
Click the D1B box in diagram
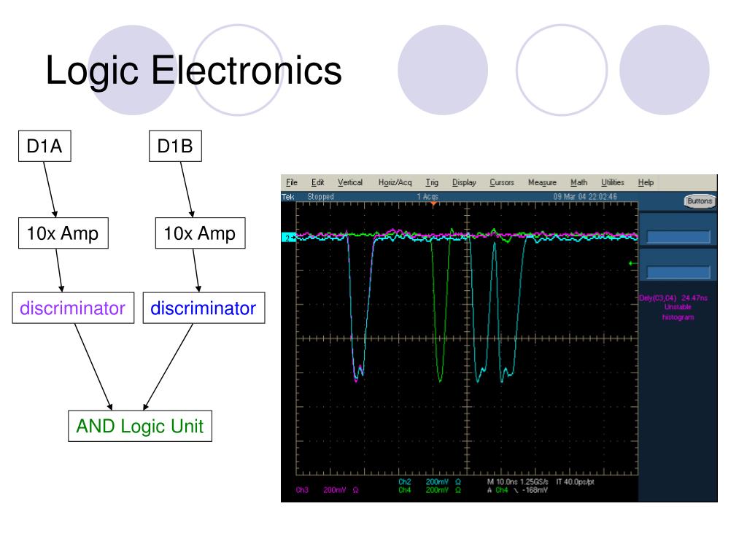click(x=175, y=146)
